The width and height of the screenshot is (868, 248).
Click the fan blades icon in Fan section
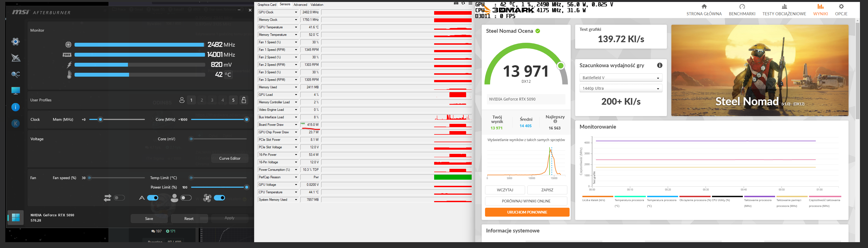click(x=207, y=198)
